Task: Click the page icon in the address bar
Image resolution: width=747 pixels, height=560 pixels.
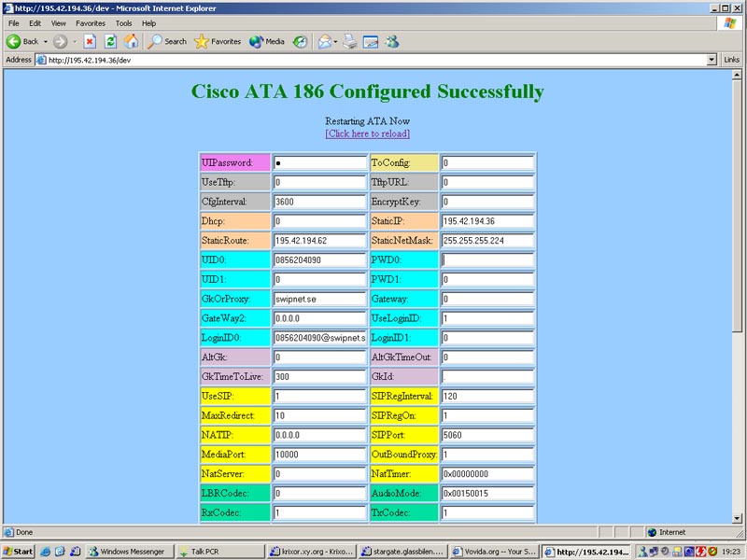Action: click(x=41, y=60)
